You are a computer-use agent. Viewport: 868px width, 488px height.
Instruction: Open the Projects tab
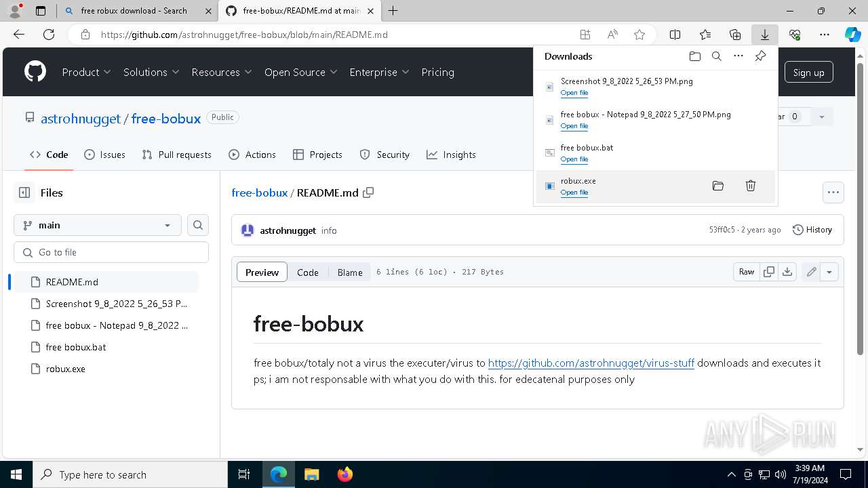317,155
